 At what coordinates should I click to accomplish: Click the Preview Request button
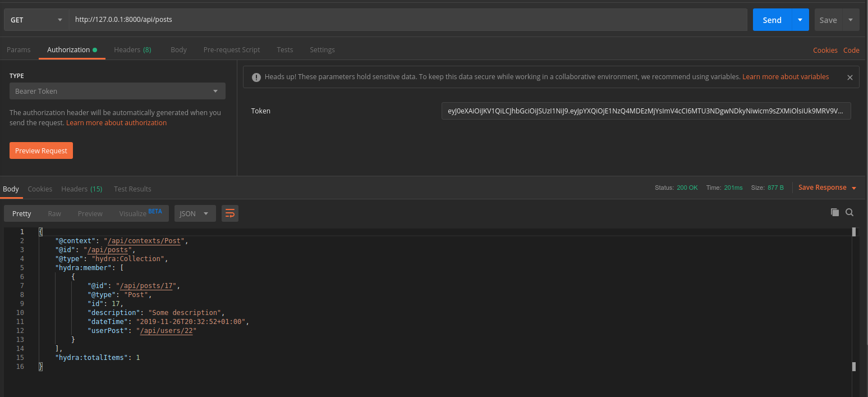coord(41,150)
